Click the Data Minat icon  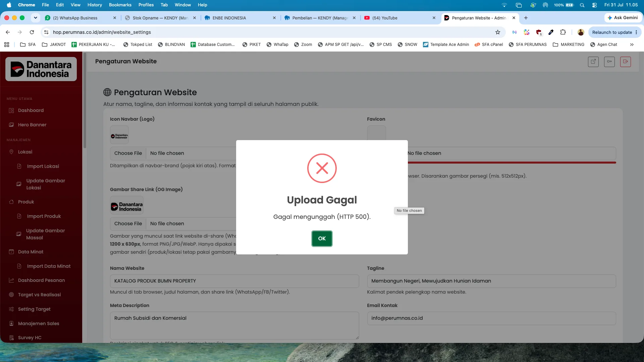pos(11,252)
